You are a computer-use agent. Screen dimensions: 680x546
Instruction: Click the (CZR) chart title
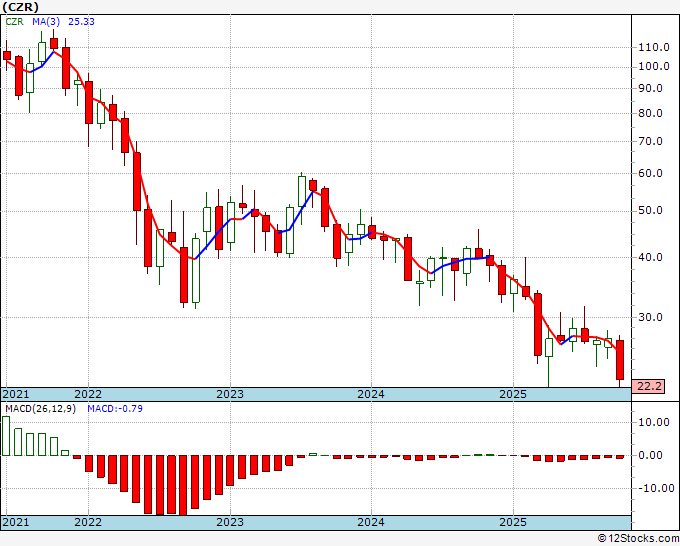pyautogui.click(x=20, y=7)
